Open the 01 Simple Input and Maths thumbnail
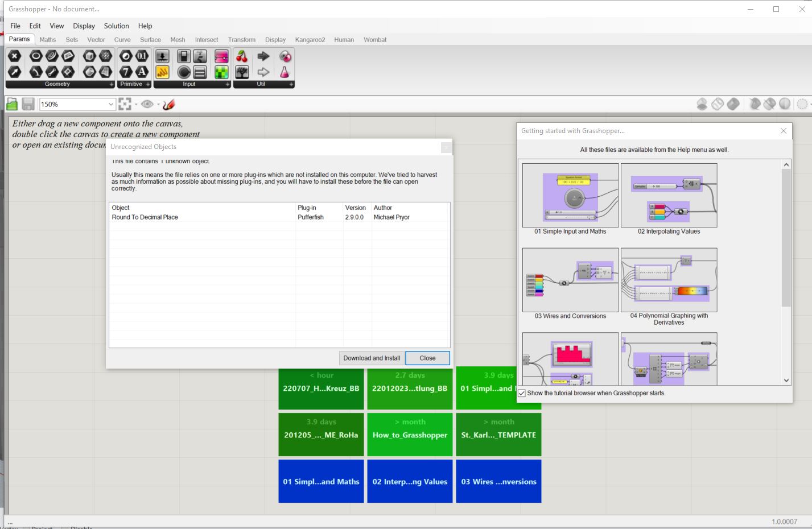The width and height of the screenshot is (812, 529). pyautogui.click(x=570, y=196)
